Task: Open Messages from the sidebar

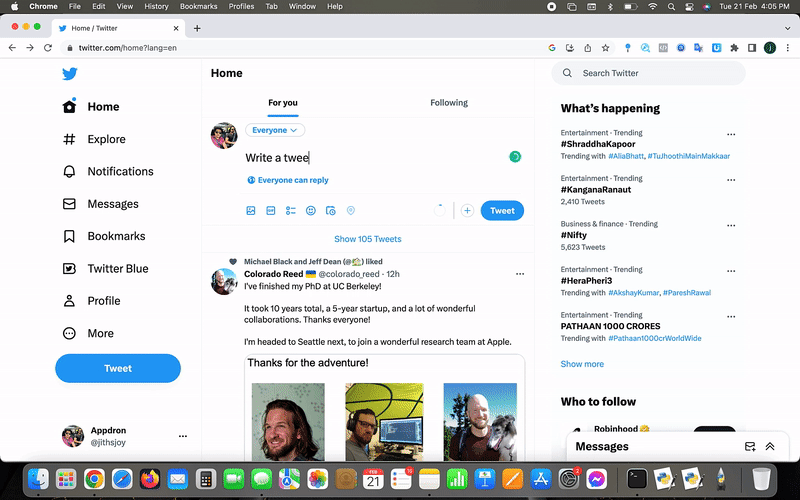Action: point(101,204)
